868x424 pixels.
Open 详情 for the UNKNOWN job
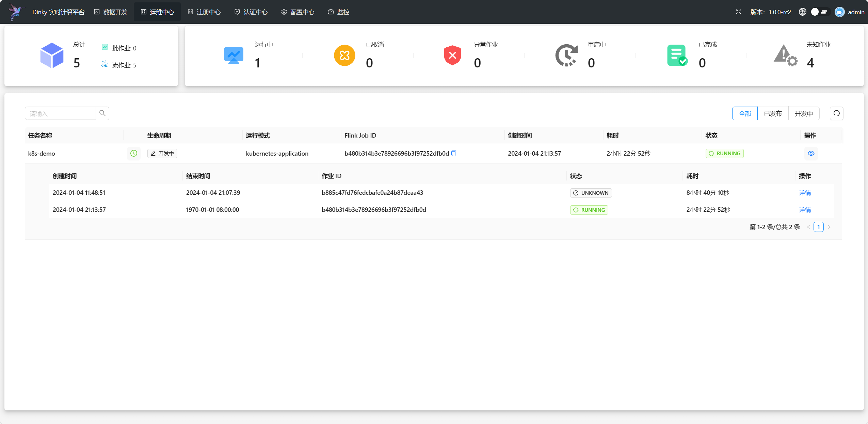[x=805, y=193]
